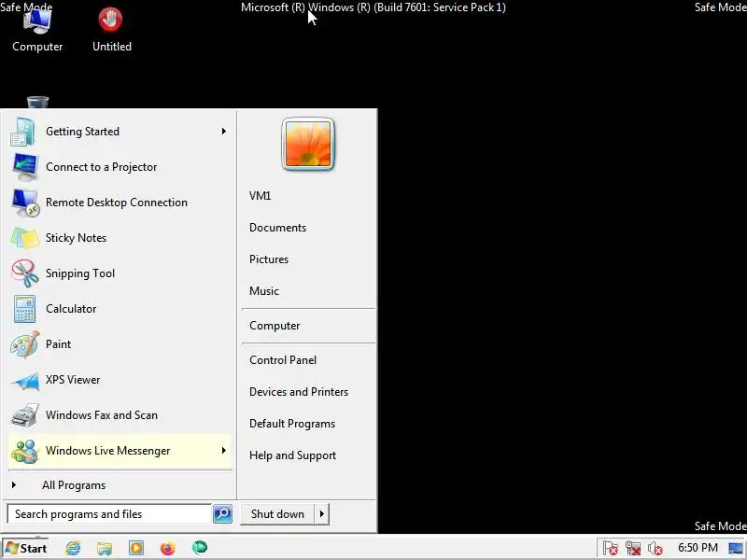Image resolution: width=747 pixels, height=560 pixels.
Task: Open the Action Center flag icon
Action: click(610, 548)
